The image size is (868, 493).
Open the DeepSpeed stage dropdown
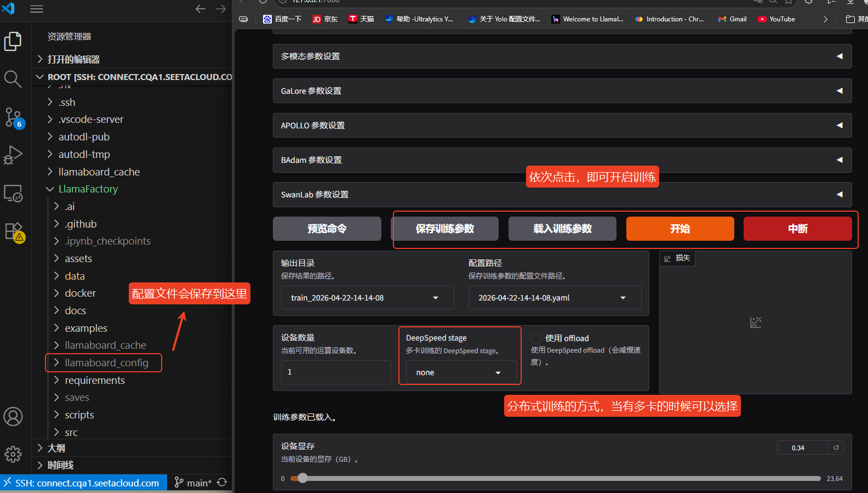pos(461,372)
